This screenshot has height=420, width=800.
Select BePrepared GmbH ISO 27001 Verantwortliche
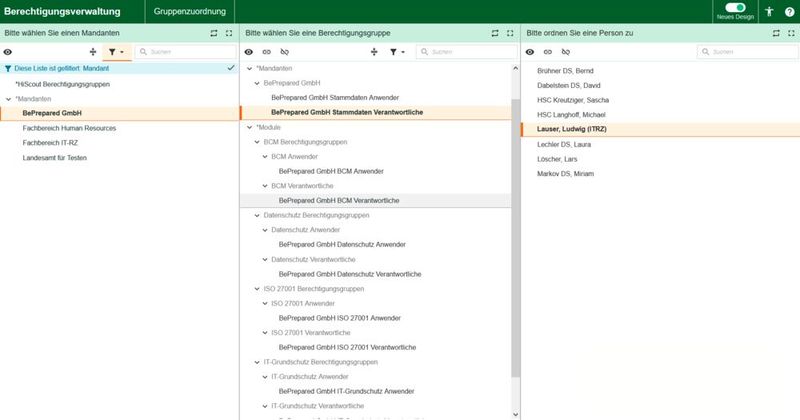click(x=347, y=347)
